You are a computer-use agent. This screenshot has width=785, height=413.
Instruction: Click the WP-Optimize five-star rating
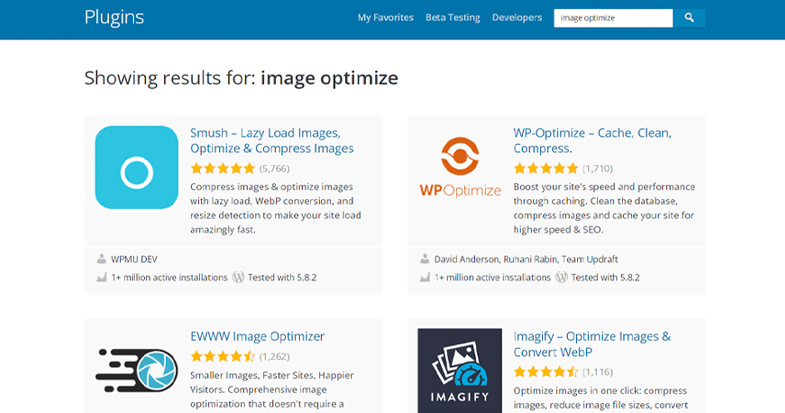[x=546, y=168]
